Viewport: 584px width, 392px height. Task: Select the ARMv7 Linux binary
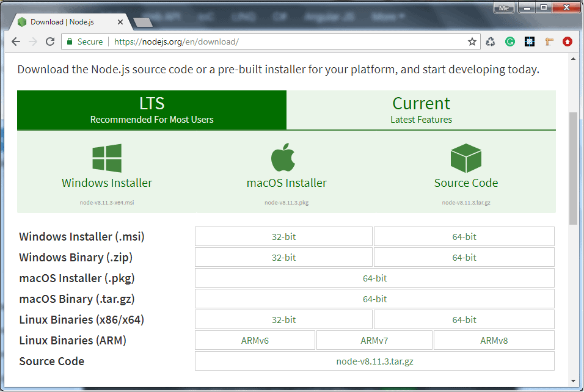click(x=374, y=340)
